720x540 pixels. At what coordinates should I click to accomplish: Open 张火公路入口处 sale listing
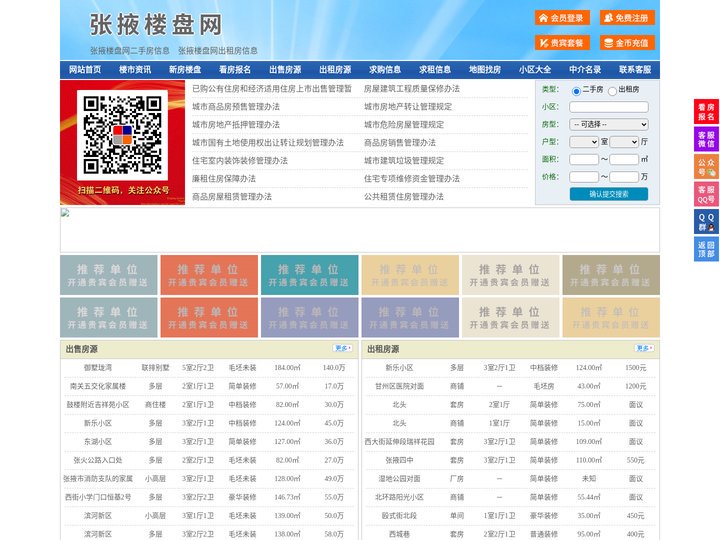pyautogui.click(x=98, y=460)
